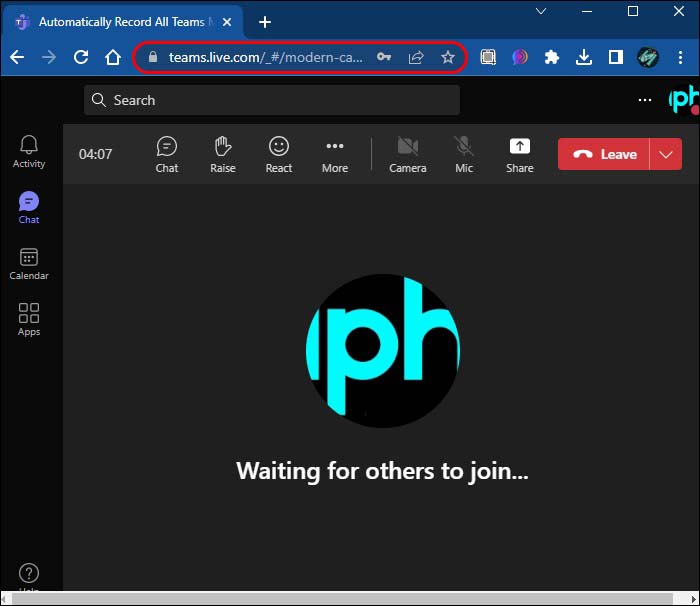Open the screenshot capture extension icon
This screenshot has width=700, height=606.
pos(488,57)
